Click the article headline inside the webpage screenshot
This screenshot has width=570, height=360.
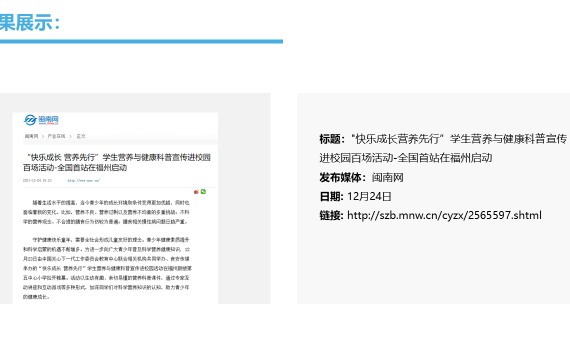[x=117, y=162]
